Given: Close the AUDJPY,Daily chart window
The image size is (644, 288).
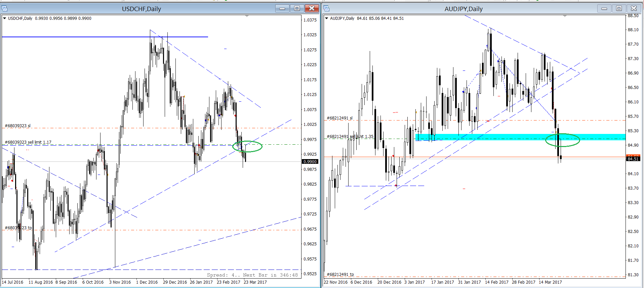Looking at the screenshot, I should pyautogui.click(x=634, y=8).
